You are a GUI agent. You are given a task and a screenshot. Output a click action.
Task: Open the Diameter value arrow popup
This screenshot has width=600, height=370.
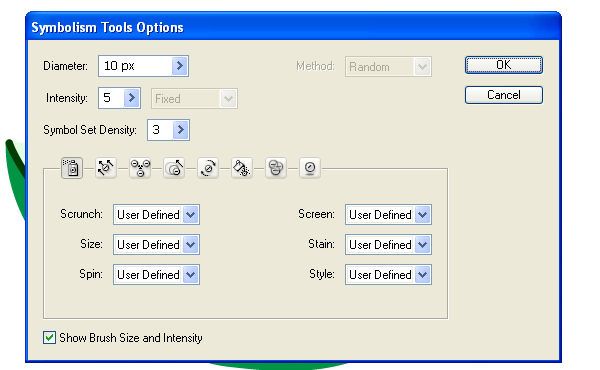[x=179, y=66]
